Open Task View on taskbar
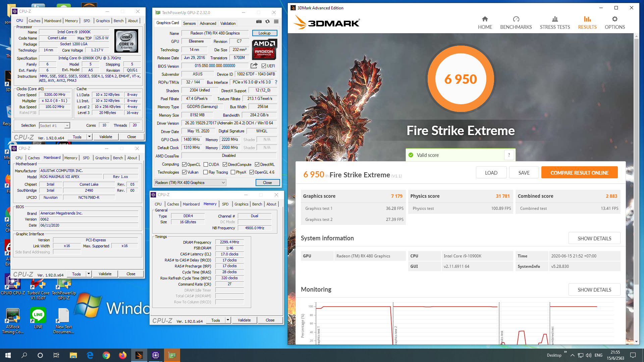Screen dimensions: 644x362 point(56,355)
